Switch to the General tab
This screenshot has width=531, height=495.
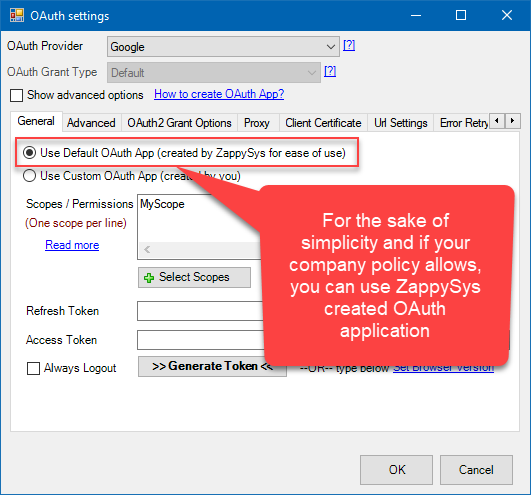tap(36, 121)
